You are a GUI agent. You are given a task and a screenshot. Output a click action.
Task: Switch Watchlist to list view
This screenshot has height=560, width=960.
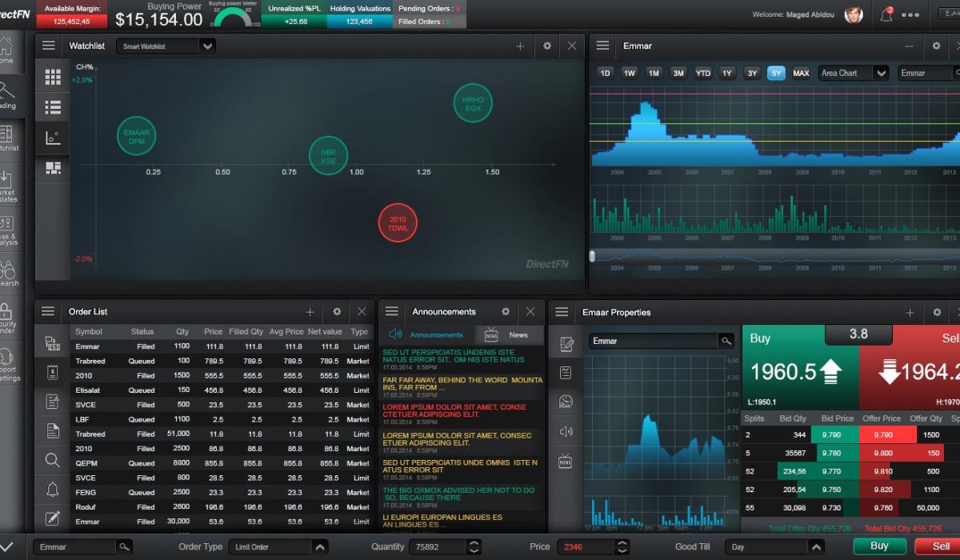(53, 107)
